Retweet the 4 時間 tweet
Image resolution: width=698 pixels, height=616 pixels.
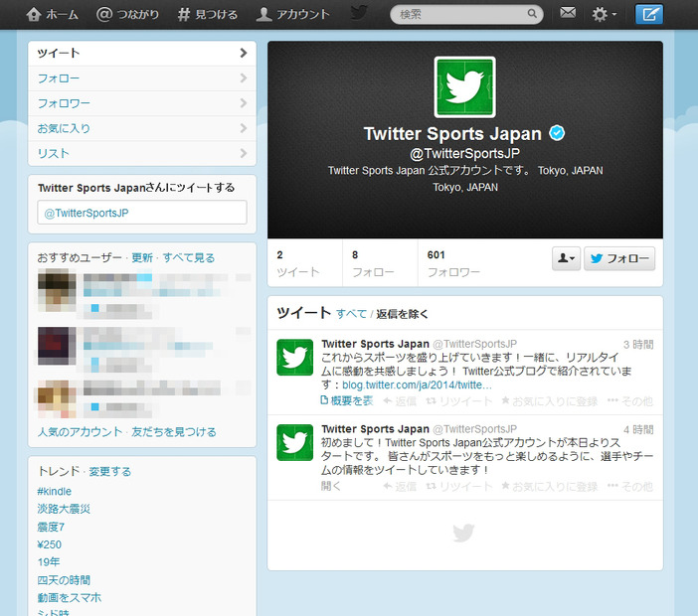pos(459,487)
